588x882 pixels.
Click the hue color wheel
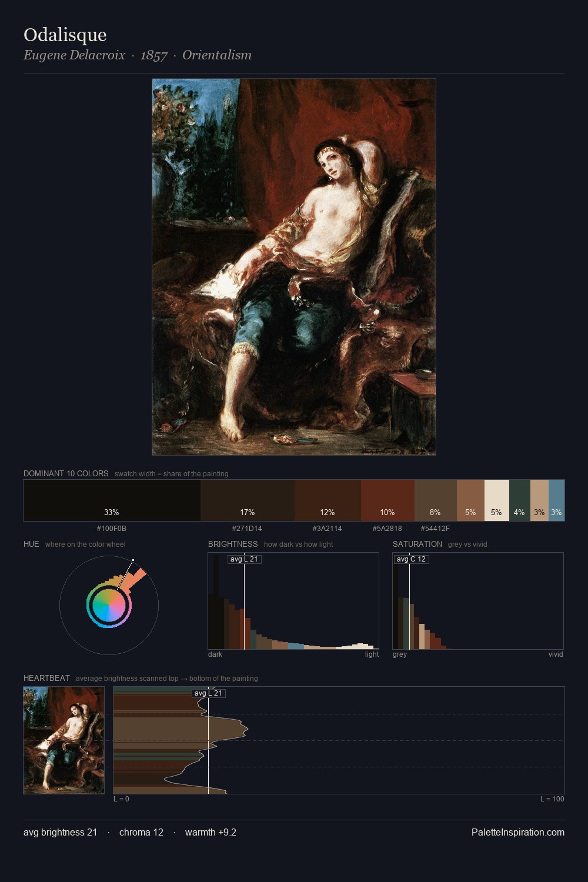pos(109,605)
